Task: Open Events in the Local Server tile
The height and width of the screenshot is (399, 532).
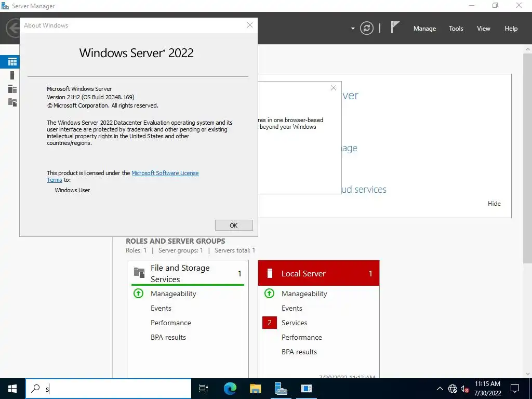Action: (292, 309)
